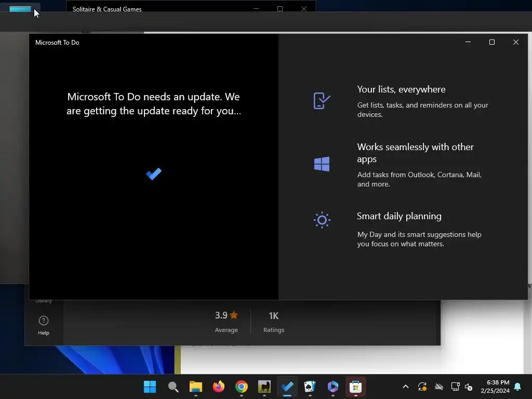Show hidden system tray icons
532x399 pixels.
tap(405, 387)
